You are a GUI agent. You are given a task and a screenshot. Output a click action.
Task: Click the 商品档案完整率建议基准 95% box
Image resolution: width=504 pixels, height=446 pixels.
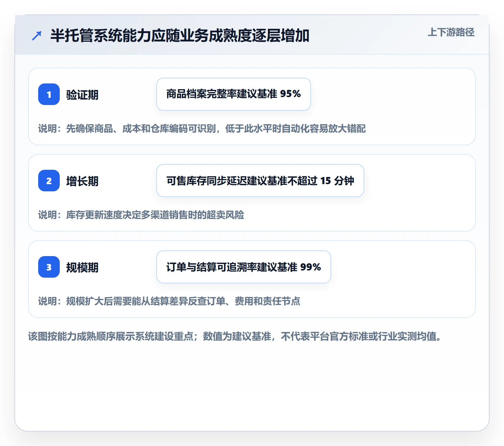coord(234,94)
